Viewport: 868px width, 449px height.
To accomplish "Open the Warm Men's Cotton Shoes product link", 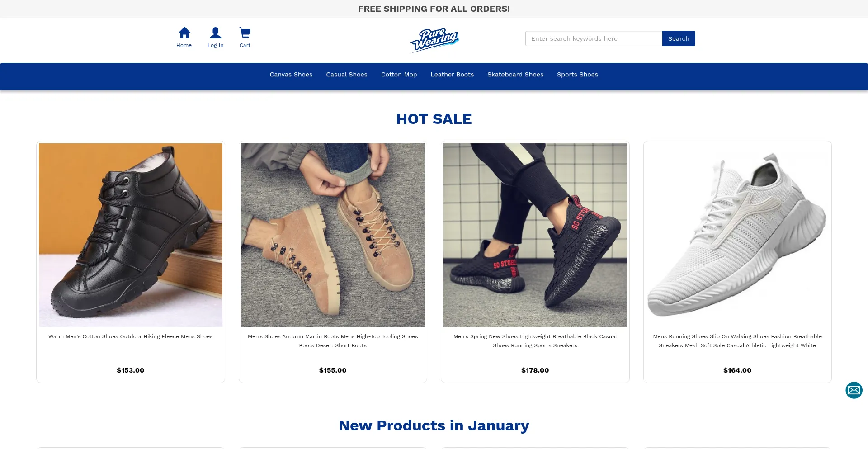I will click(130, 336).
